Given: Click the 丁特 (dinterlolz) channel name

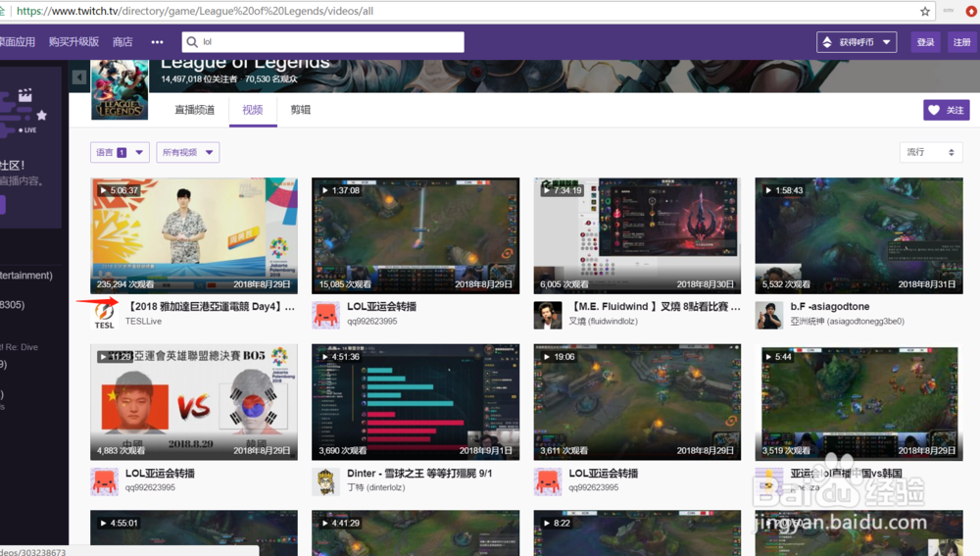Looking at the screenshot, I should (376, 487).
